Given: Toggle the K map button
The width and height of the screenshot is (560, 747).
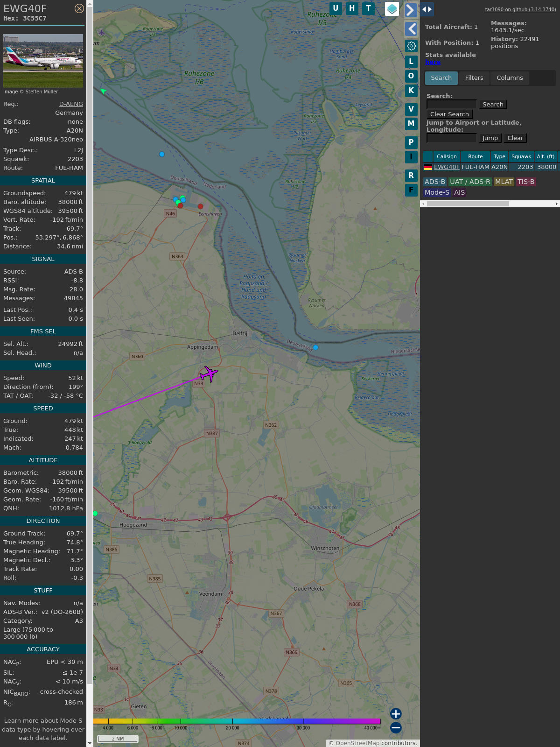Looking at the screenshot, I should [411, 91].
